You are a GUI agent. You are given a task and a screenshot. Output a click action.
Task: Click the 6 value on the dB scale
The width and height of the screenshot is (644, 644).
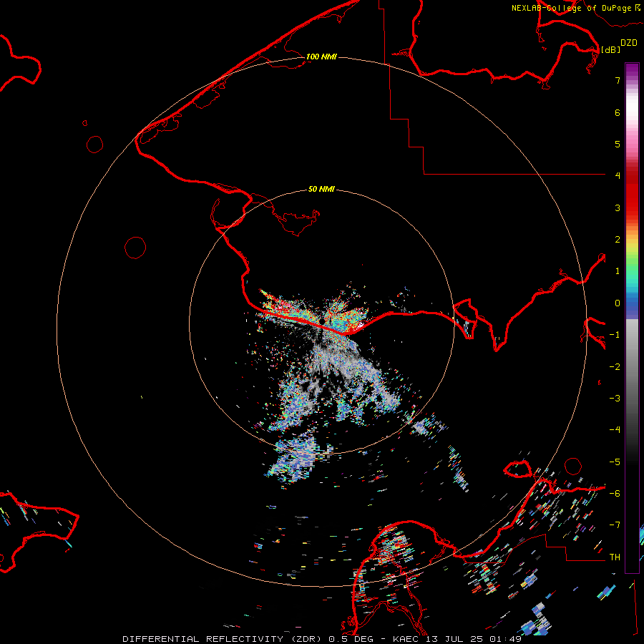(618, 112)
